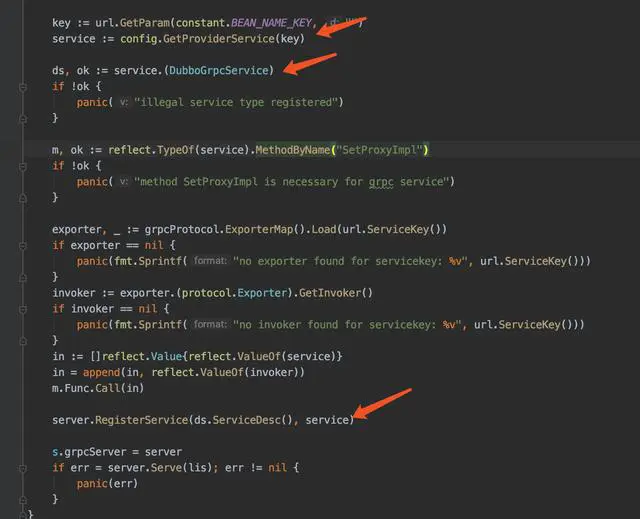This screenshot has width=640, height=519.
Task: Click the ExporterMap method call
Action: [259, 230]
